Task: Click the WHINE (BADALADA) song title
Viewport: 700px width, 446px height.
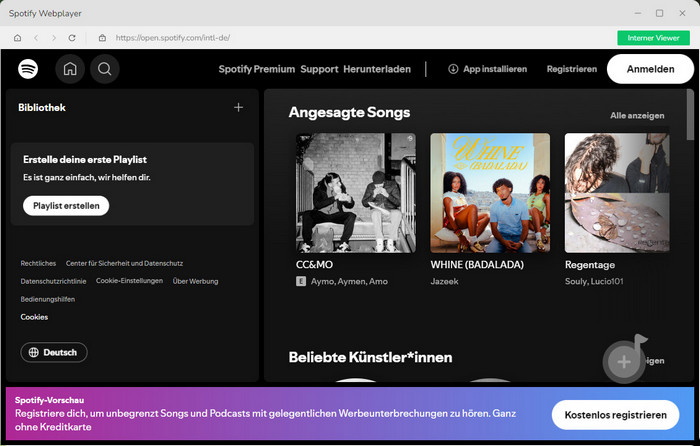Action: click(477, 265)
